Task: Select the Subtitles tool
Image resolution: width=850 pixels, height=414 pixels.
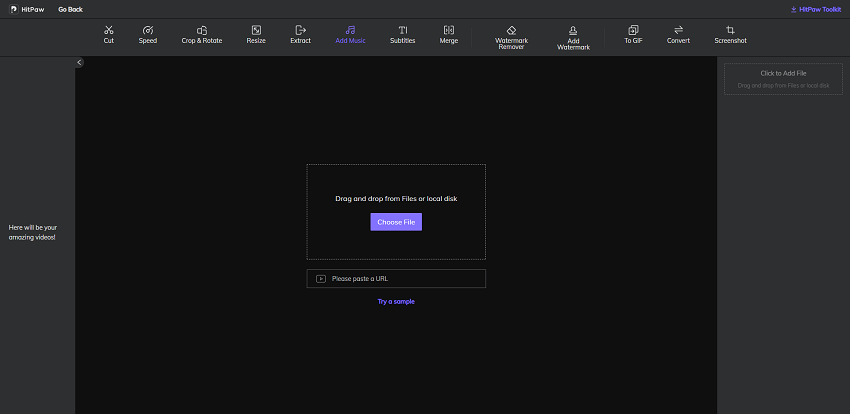Action: coord(402,35)
